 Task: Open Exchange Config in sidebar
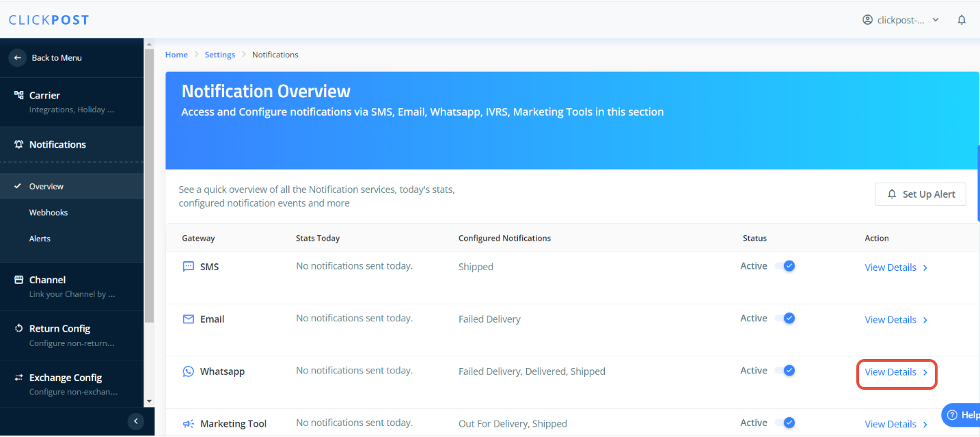click(x=72, y=384)
